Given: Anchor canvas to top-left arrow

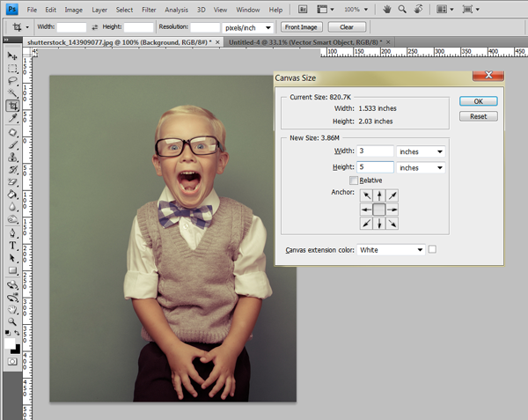Looking at the screenshot, I should (366, 195).
